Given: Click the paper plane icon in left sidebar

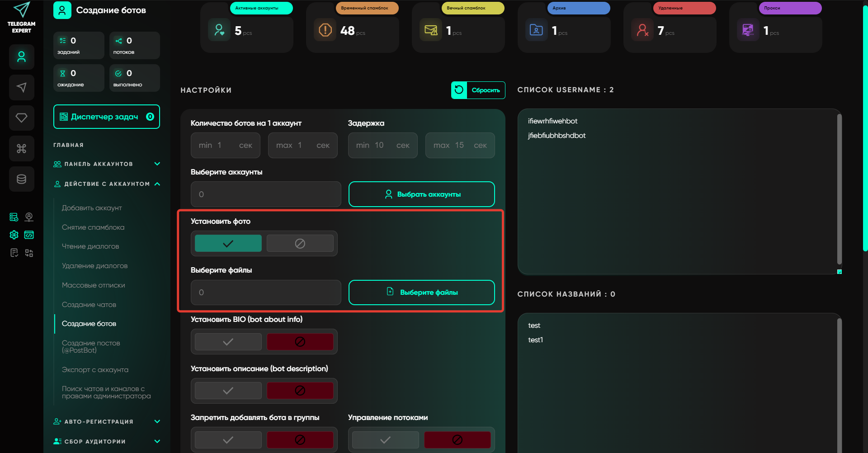Looking at the screenshot, I should click(21, 87).
